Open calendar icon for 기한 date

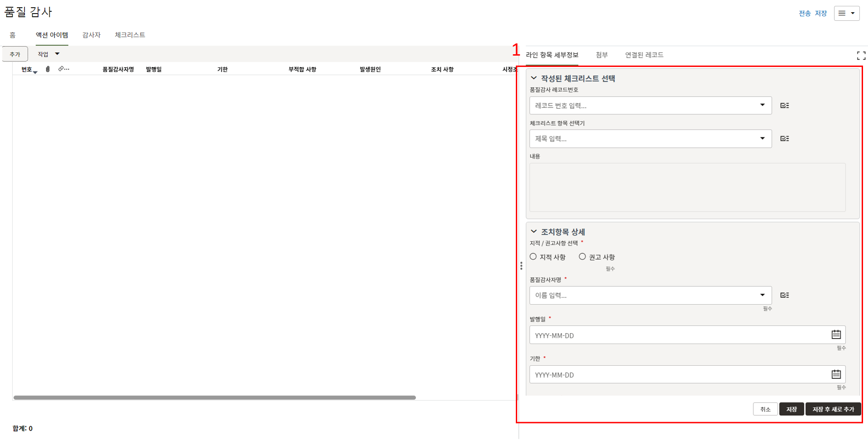pos(836,374)
